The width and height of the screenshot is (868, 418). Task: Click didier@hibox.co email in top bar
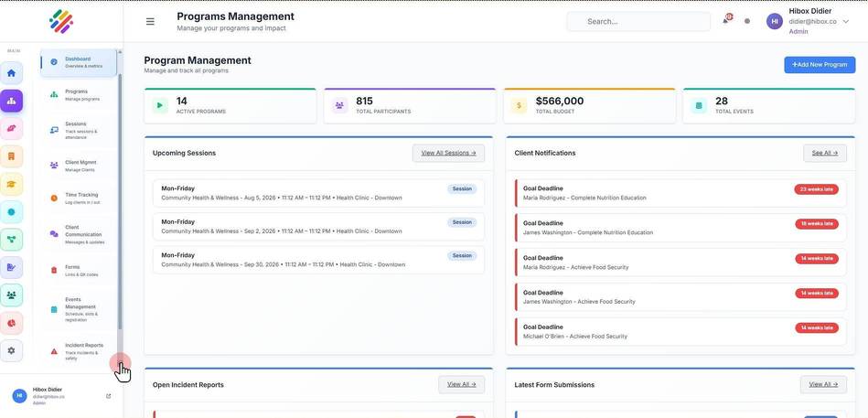click(x=812, y=22)
